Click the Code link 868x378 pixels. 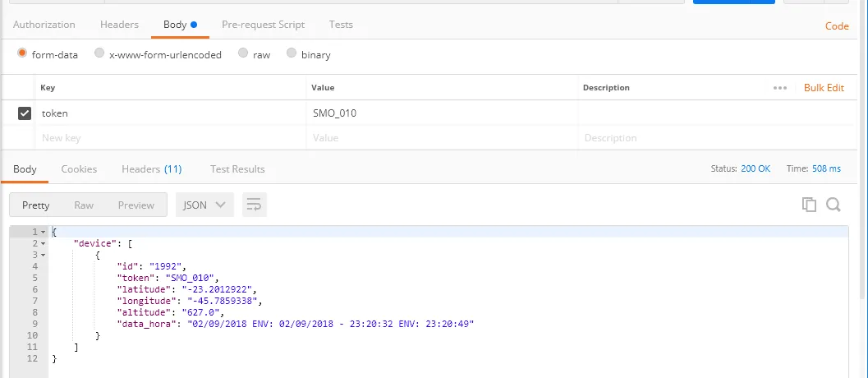pos(837,26)
